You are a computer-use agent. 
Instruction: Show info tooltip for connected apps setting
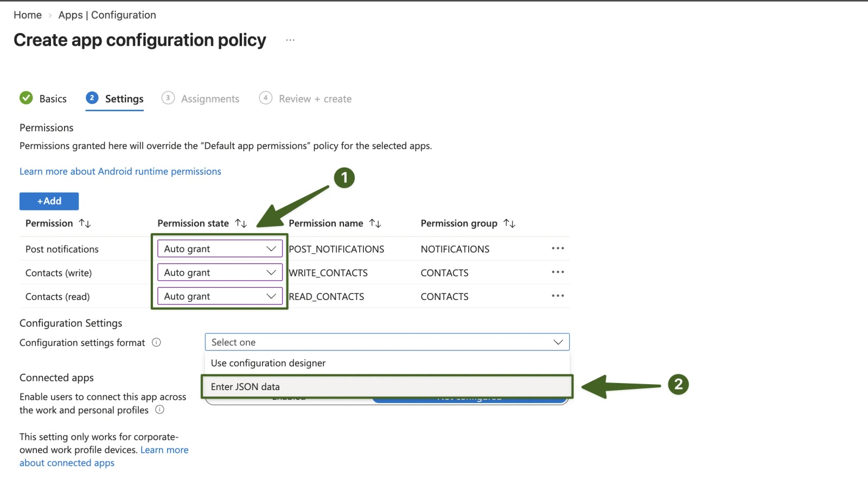click(x=159, y=410)
